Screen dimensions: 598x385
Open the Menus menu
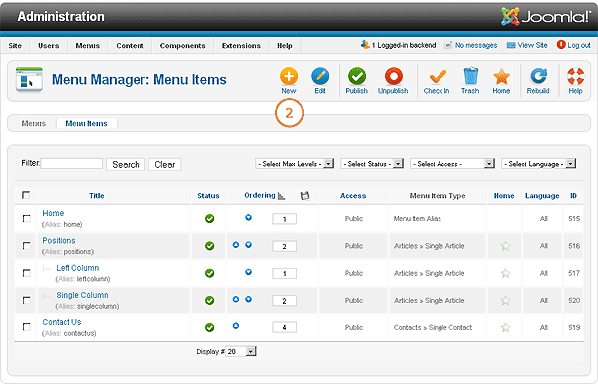click(88, 46)
